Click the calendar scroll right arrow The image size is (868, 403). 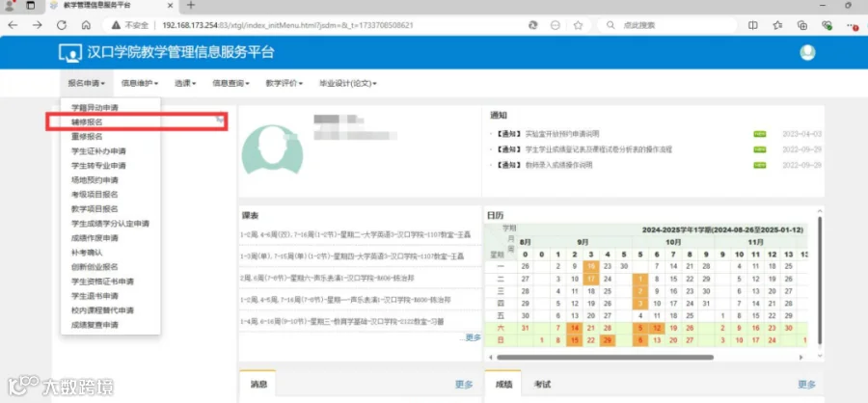(x=800, y=358)
